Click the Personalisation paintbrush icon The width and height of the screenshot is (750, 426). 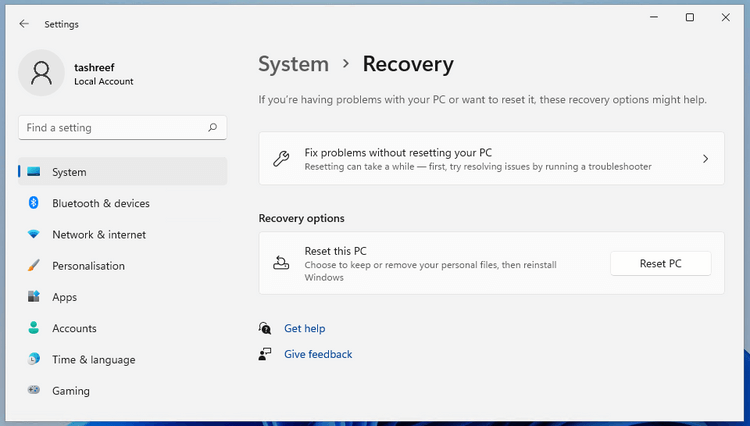[x=34, y=266]
